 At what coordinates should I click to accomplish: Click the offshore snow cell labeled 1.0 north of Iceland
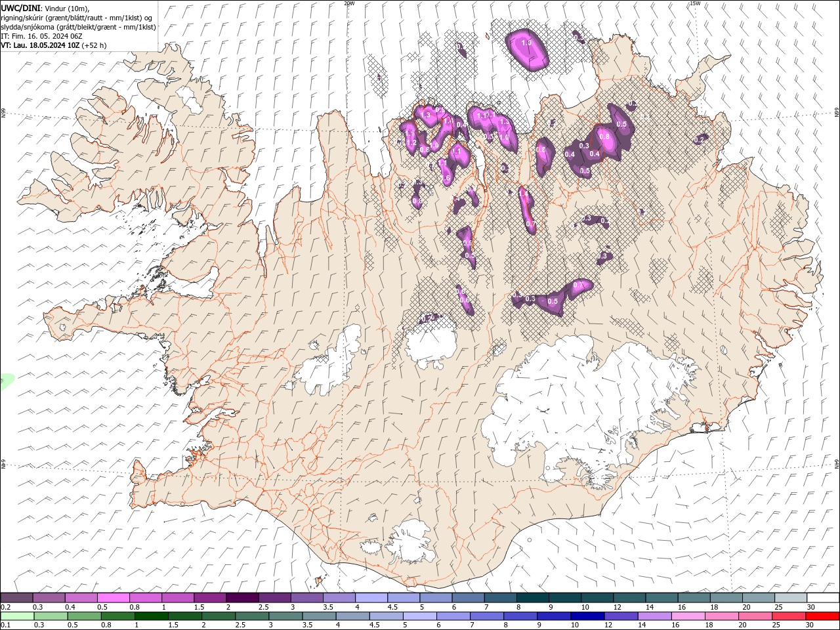click(x=527, y=49)
